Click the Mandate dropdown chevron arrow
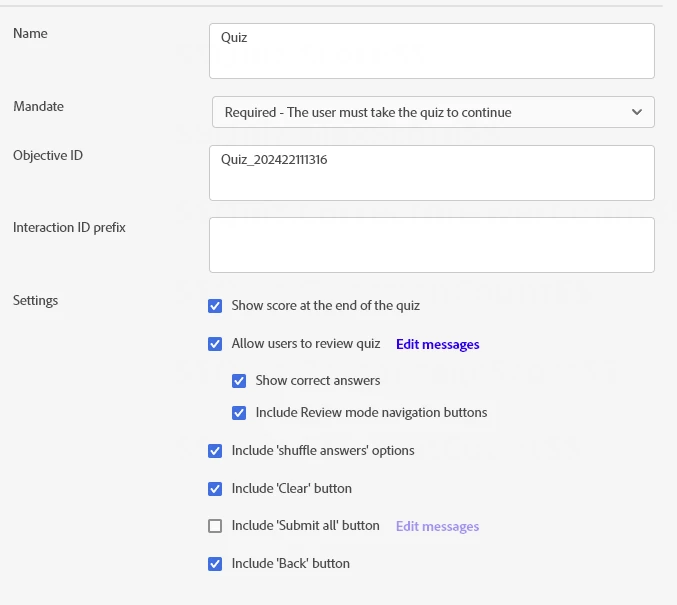Image resolution: width=677 pixels, height=605 pixels. [x=637, y=112]
